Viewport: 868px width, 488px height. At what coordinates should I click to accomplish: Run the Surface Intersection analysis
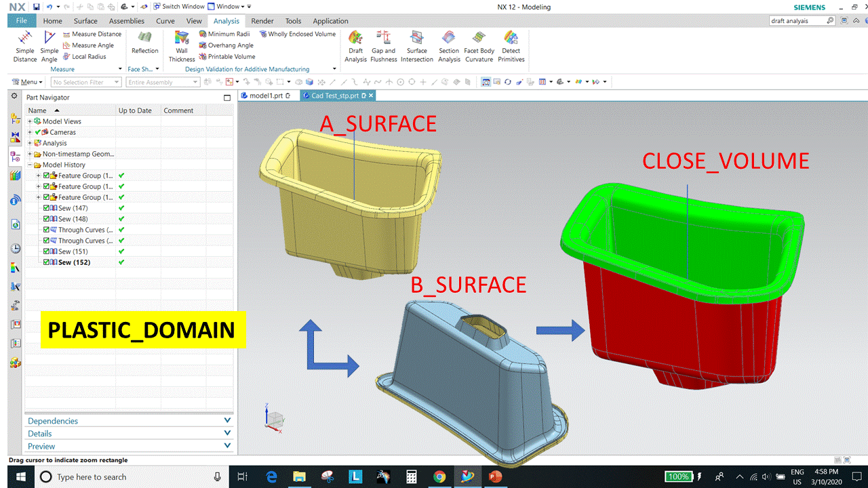[416, 45]
